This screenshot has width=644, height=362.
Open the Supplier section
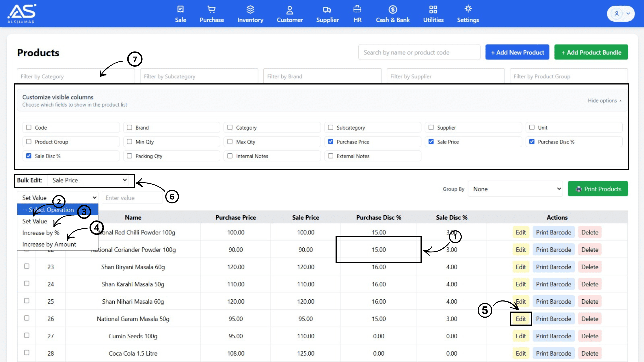[327, 14]
